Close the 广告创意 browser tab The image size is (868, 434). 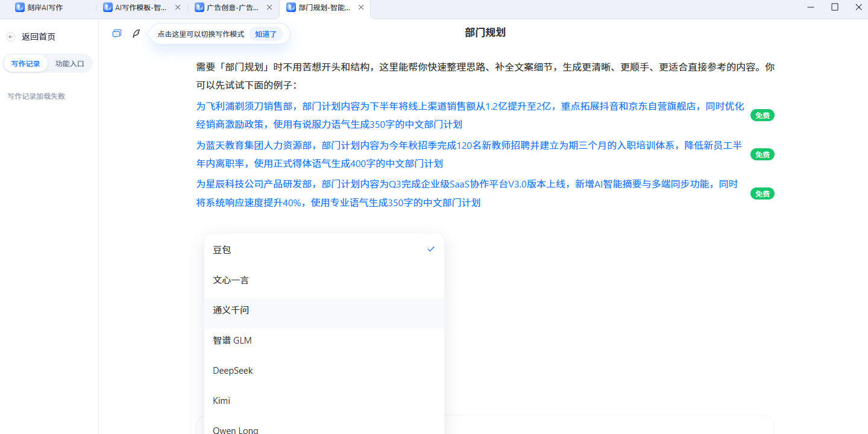tap(269, 7)
